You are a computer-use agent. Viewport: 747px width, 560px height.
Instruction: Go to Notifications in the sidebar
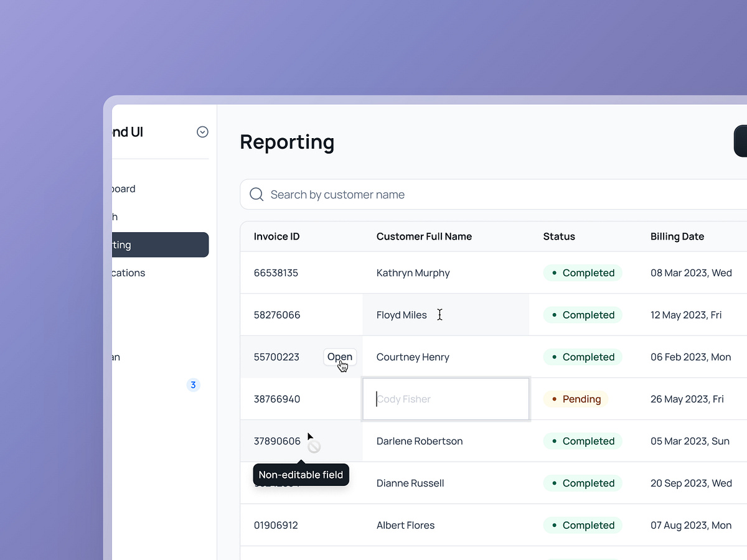pyautogui.click(x=129, y=273)
